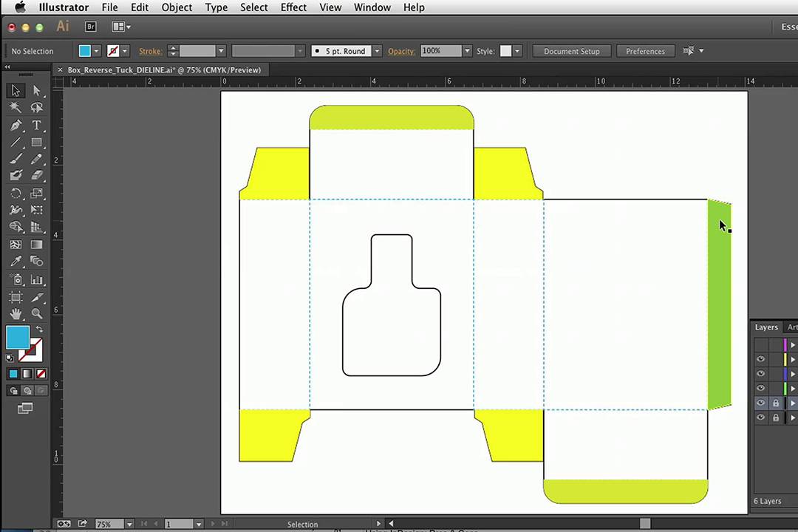Open the 5 pt. Round brush dropdown
This screenshot has width=798, height=532.
(x=377, y=51)
